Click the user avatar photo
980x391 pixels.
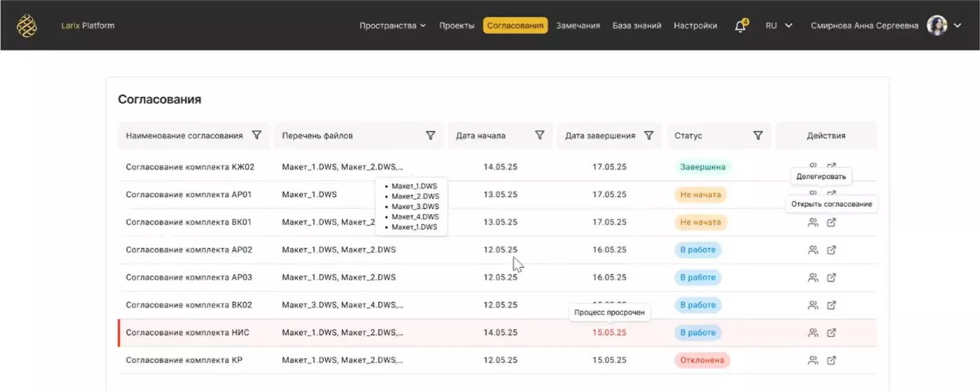tap(937, 26)
